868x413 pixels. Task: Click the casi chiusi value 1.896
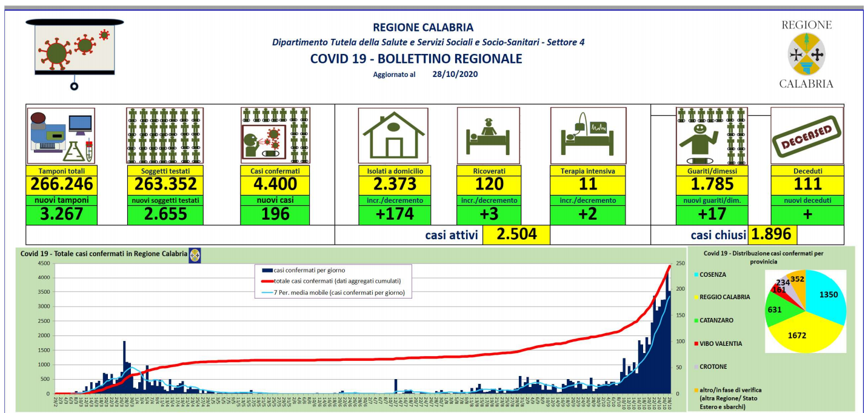[773, 235]
